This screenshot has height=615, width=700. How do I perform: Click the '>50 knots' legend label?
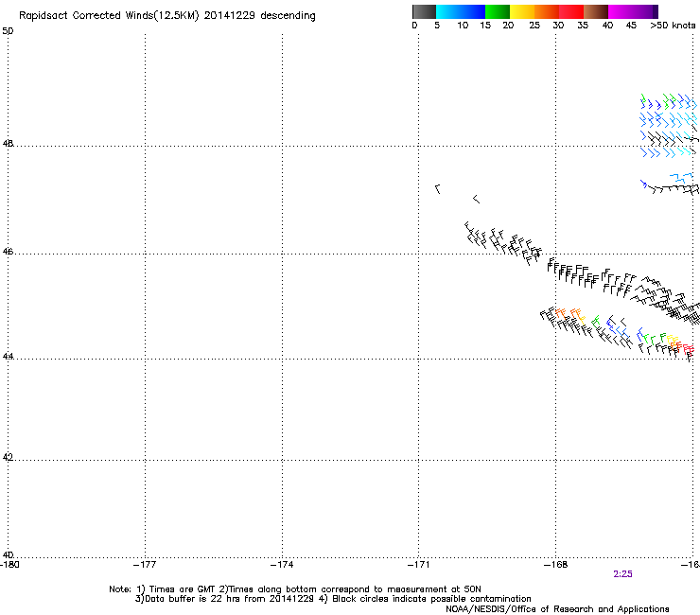(x=673, y=26)
